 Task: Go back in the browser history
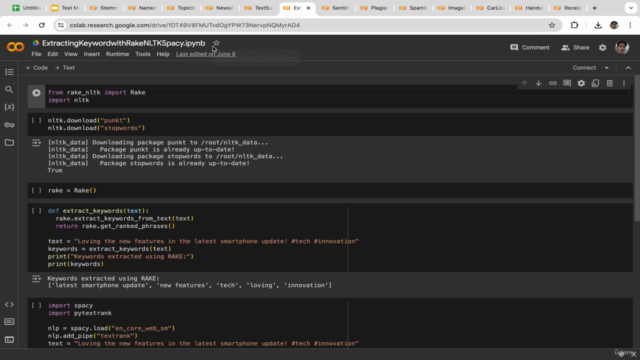coord(10,25)
